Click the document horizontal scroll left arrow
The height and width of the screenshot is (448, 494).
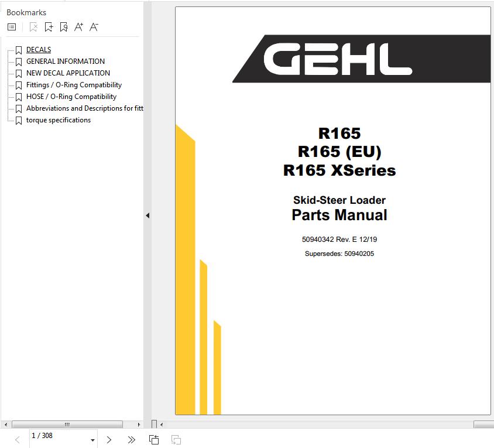[x=162, y=425]
